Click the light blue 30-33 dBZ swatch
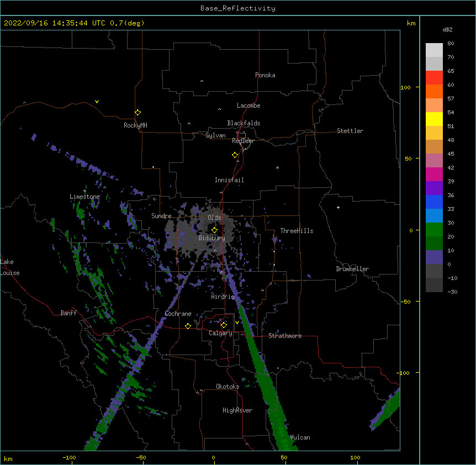This screenshot has height=465, width=476. [x=434, y=215]
